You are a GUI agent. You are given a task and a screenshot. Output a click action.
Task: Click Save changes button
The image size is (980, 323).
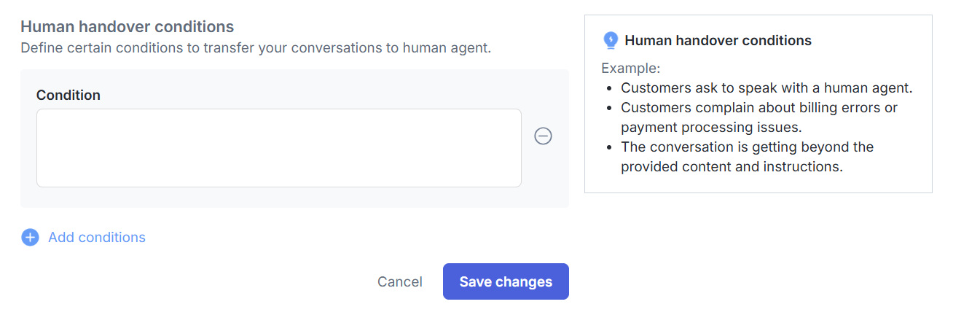tap(506, 281)
